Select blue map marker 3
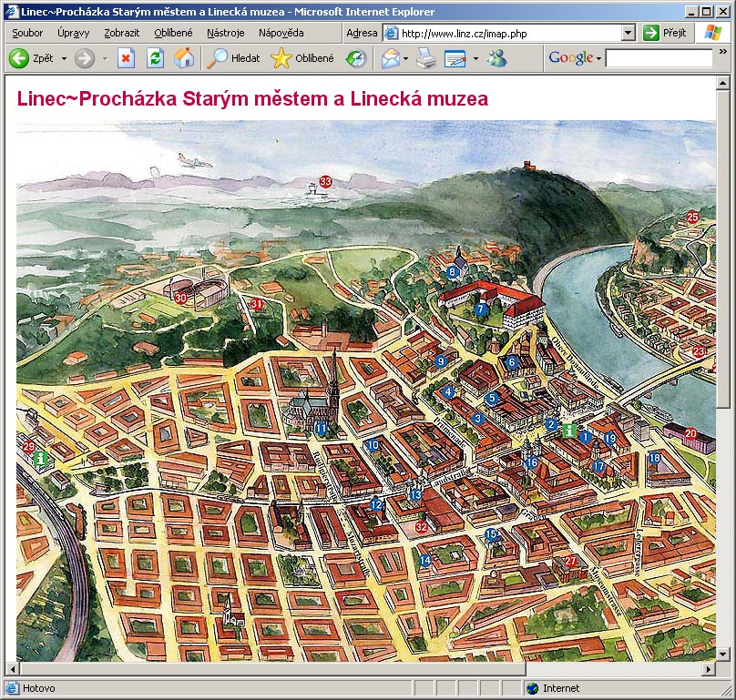 [x=478, y=419]
